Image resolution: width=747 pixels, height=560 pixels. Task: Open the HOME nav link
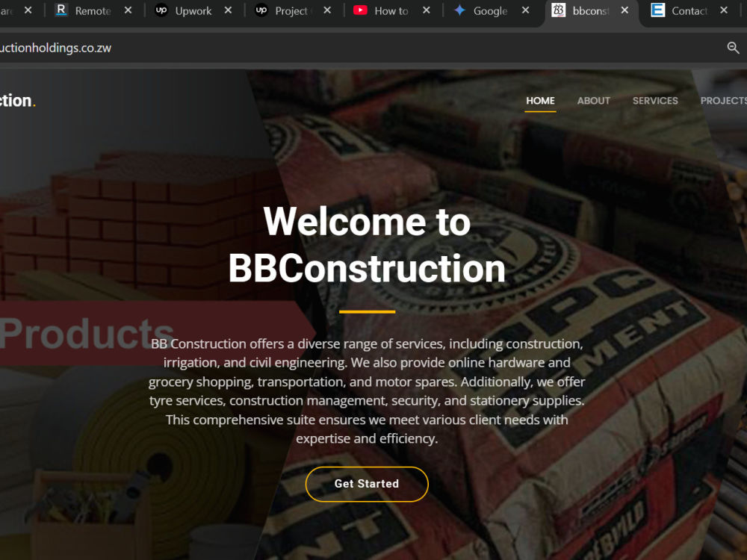540,101
